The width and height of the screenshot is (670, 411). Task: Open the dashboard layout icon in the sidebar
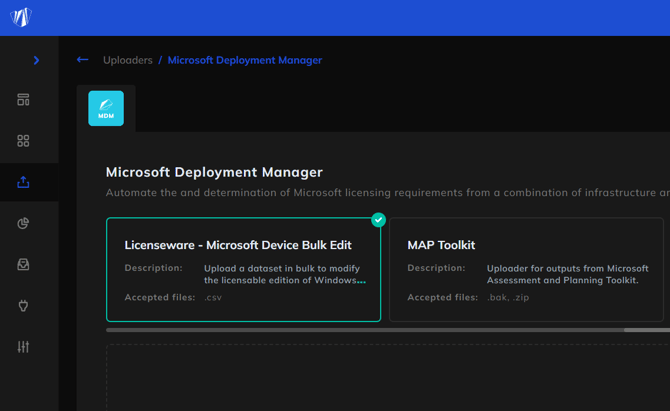tap(23, 100)
